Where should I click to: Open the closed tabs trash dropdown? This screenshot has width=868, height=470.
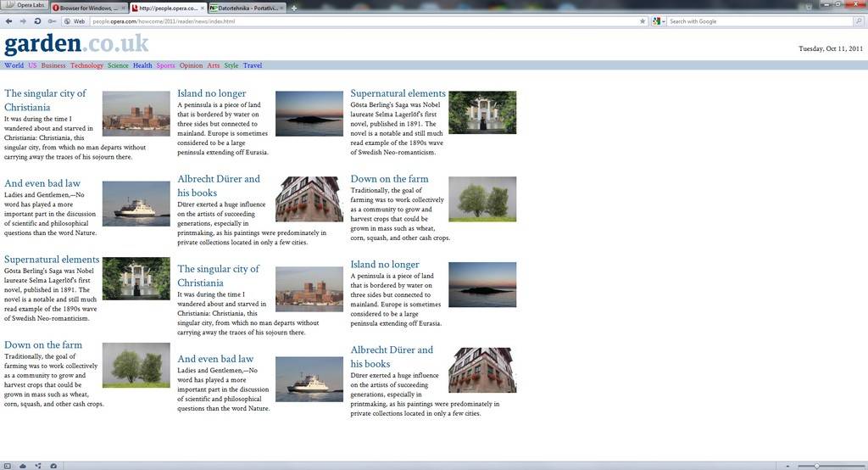coord(810,7)
